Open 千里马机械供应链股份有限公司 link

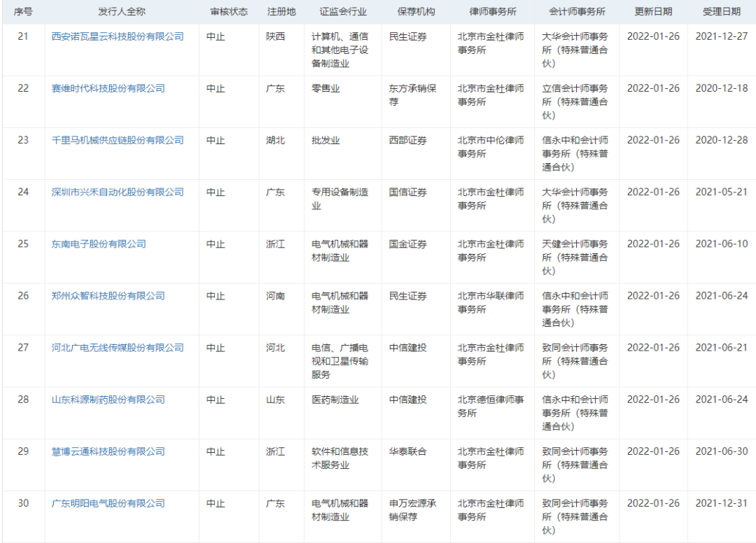point(118,140)
